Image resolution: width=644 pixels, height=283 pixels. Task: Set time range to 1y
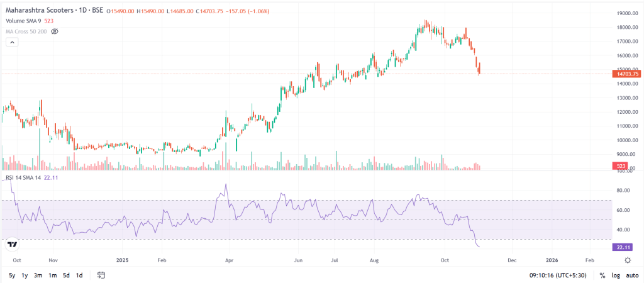(x=25, y=275)
